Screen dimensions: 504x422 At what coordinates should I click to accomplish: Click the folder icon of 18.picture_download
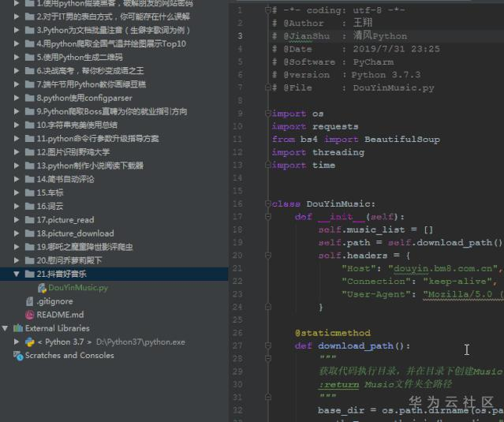[29, 233]
